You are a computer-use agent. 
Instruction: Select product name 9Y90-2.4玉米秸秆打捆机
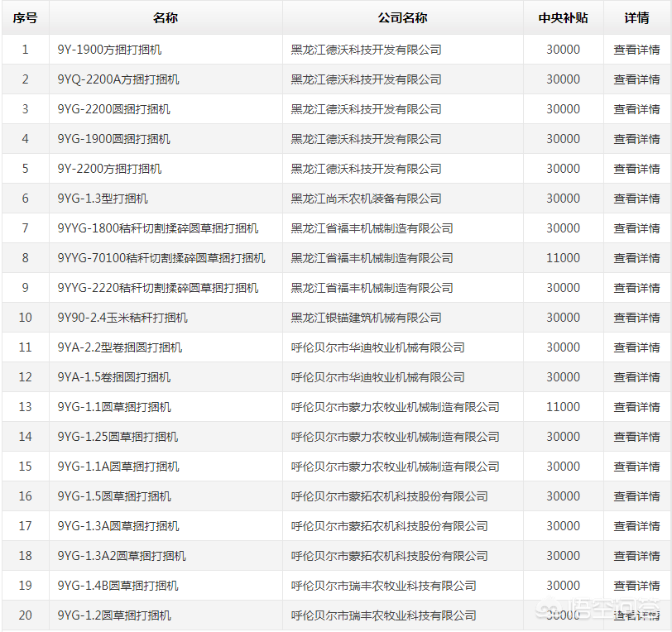coord(122,318)
